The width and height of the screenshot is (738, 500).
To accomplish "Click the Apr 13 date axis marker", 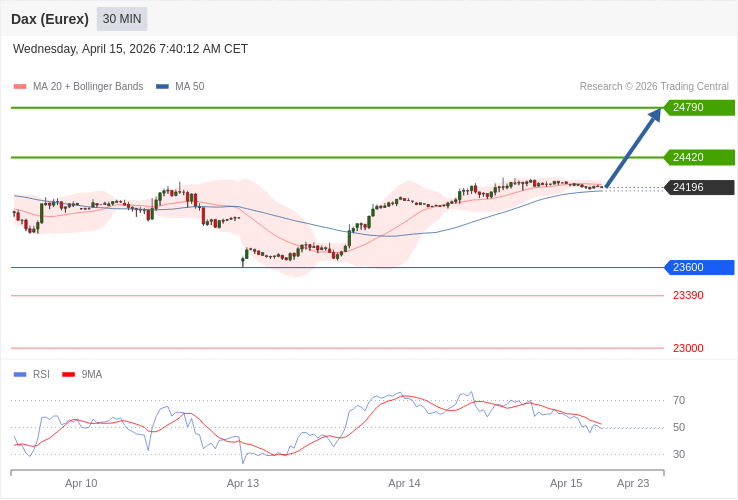I will (243, 483).
